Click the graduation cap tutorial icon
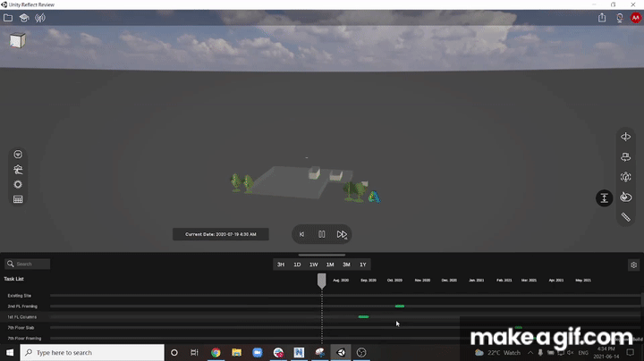 coord(24,17)
